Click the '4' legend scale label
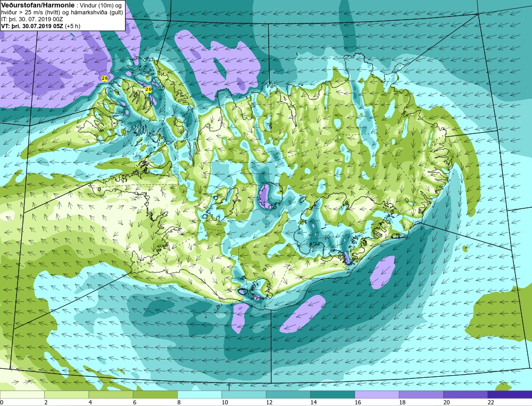Screen dimensions: 532x406 click(x=90, y=402)
